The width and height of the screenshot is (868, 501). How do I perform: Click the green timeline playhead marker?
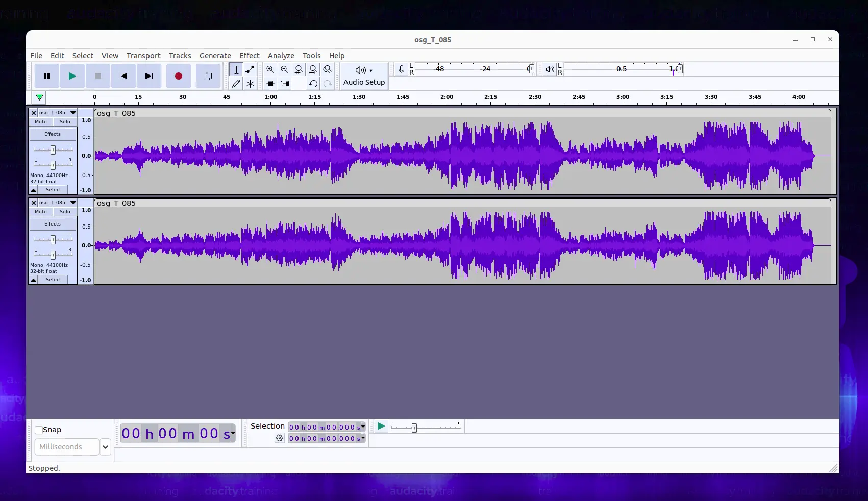click(x=40, y=97)
